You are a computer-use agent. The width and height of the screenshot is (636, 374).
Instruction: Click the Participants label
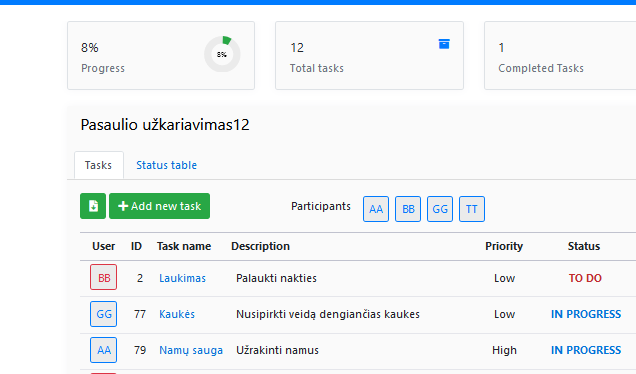320,206
